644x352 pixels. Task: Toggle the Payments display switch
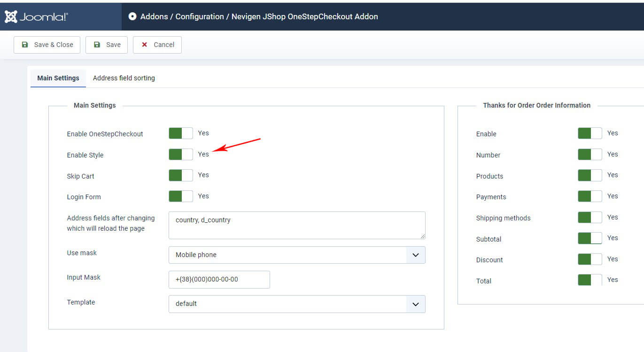click(x=590, y=196)
